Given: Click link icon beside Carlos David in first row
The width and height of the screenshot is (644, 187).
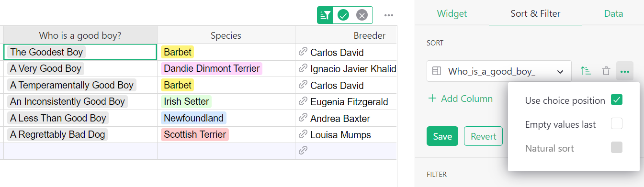Looking at the screenshot, I should [303, 52].
